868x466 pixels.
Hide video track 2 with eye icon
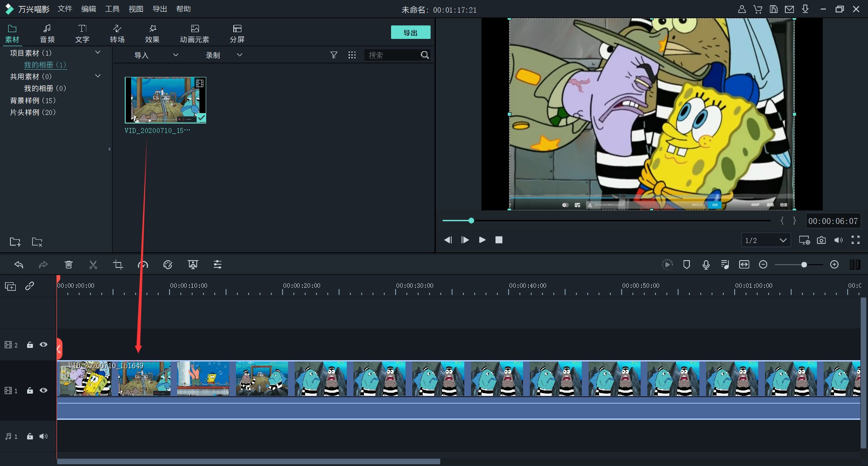43,345
